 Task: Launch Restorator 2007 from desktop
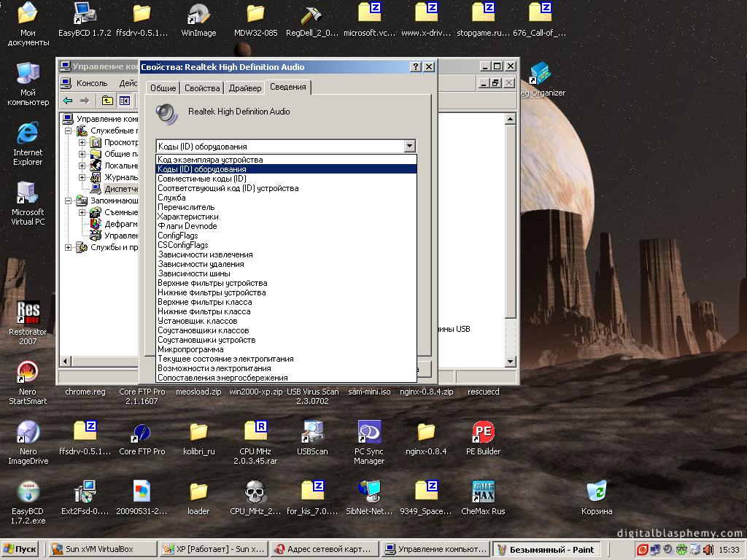click(x=28, y=312)
